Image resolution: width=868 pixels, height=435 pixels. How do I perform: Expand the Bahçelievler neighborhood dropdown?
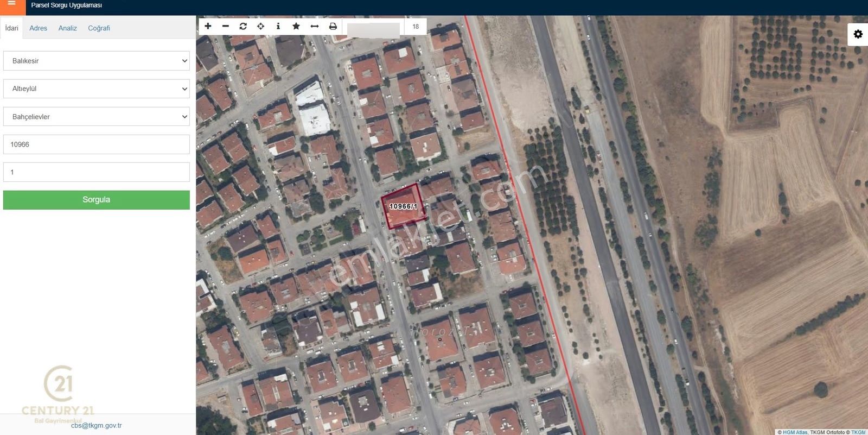coord(97,117)
